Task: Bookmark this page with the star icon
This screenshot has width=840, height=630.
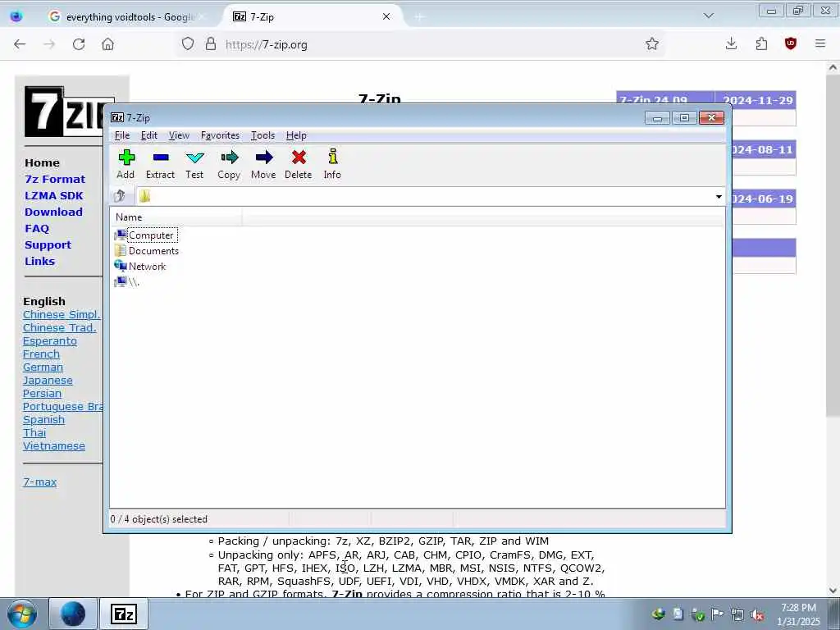Action: pos(652,44)
